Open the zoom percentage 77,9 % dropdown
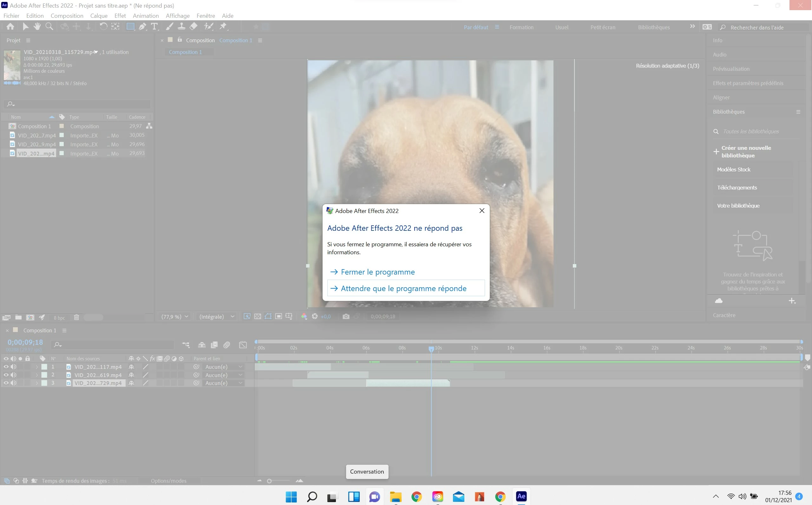The image size is (812, 505). click(x=175, y=317)
